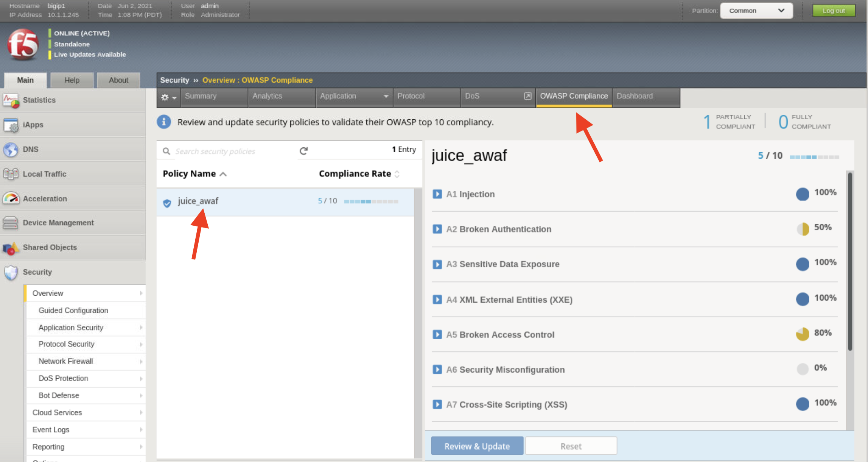Screen dimensions: 868x462
Task: Open the DNS globe icon
Action: tap(11, 150)
